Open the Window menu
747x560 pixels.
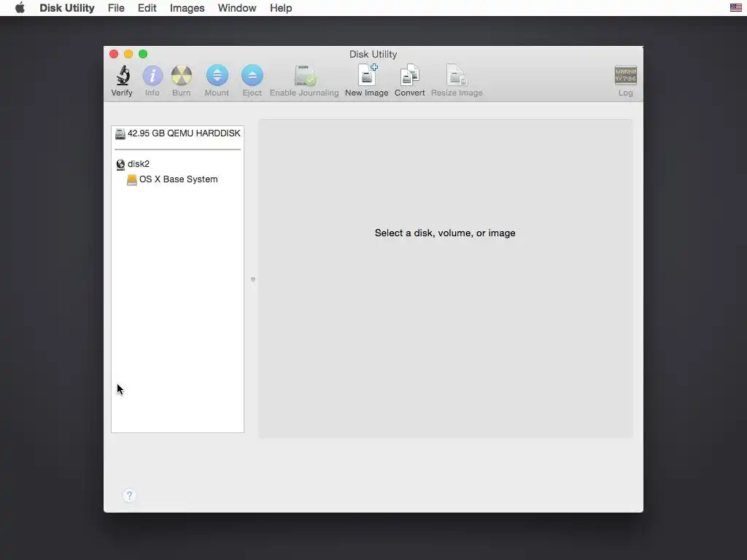pos(237,8)
